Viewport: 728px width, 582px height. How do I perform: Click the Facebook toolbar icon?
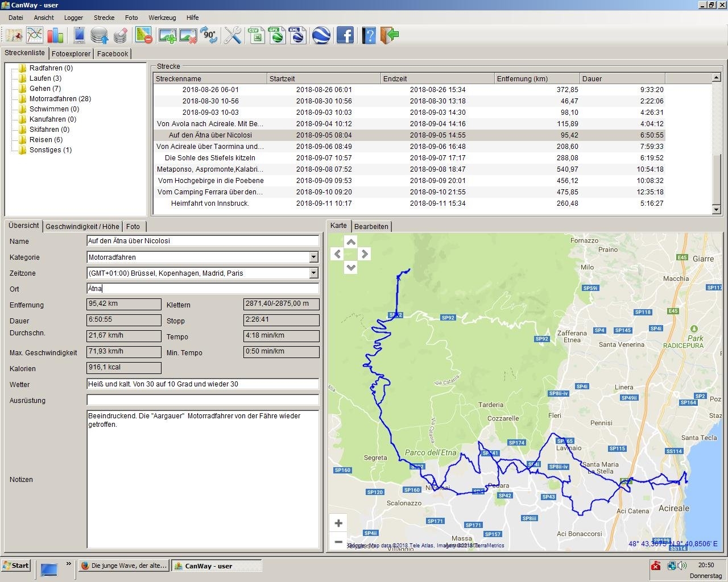click(345, 35)
